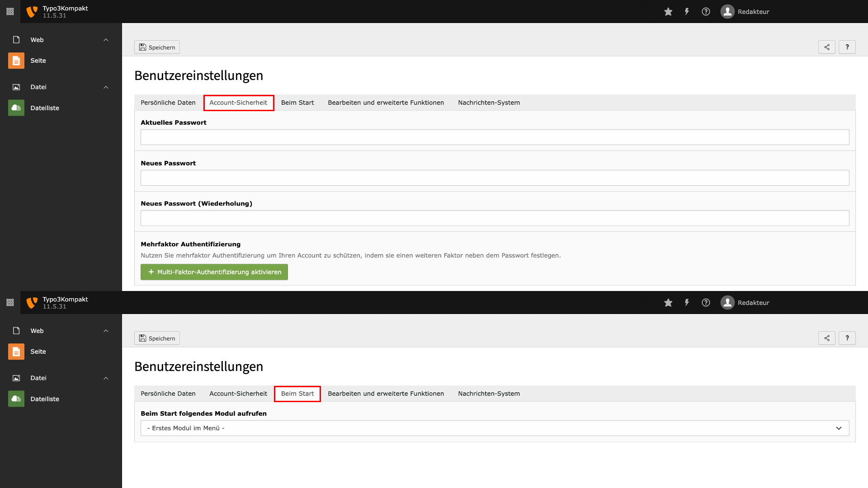Activate Multi-Faktor-Authentifizierung aktivieren button

pos(214,272)
